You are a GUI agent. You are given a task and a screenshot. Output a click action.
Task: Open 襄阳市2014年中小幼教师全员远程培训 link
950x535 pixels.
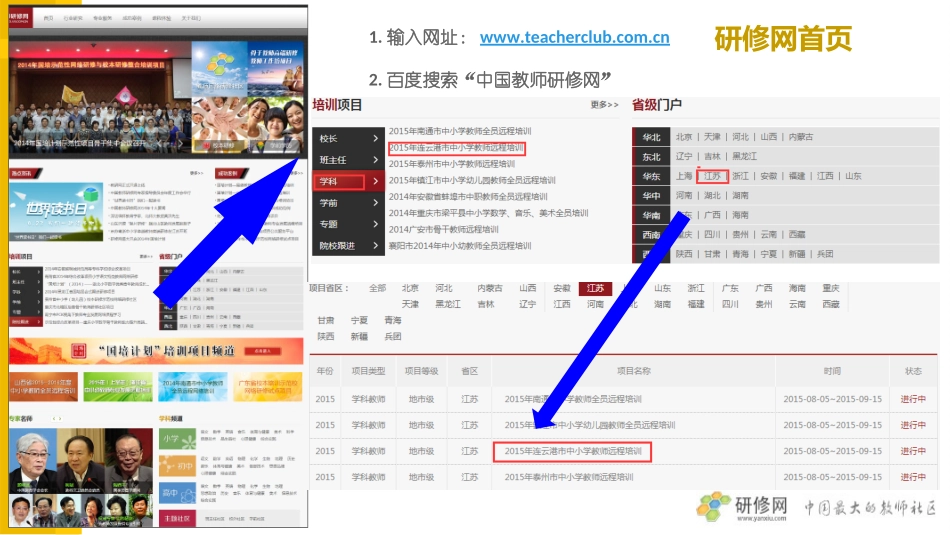tap(460, 246)
